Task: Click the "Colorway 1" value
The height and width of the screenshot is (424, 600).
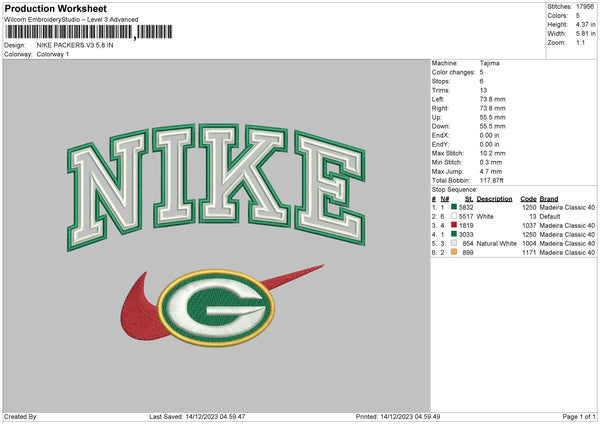Action: click(53, 54)
